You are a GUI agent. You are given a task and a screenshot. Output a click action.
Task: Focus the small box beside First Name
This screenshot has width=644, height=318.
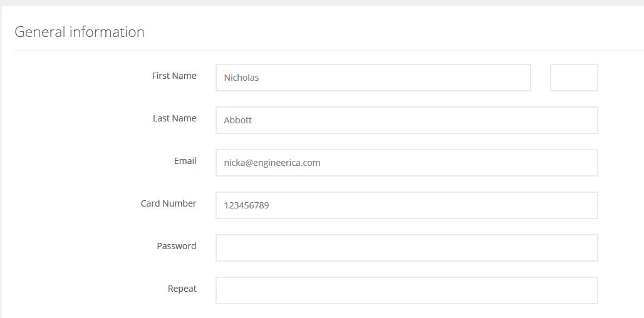pyautogui.click(x=574, y=78)
